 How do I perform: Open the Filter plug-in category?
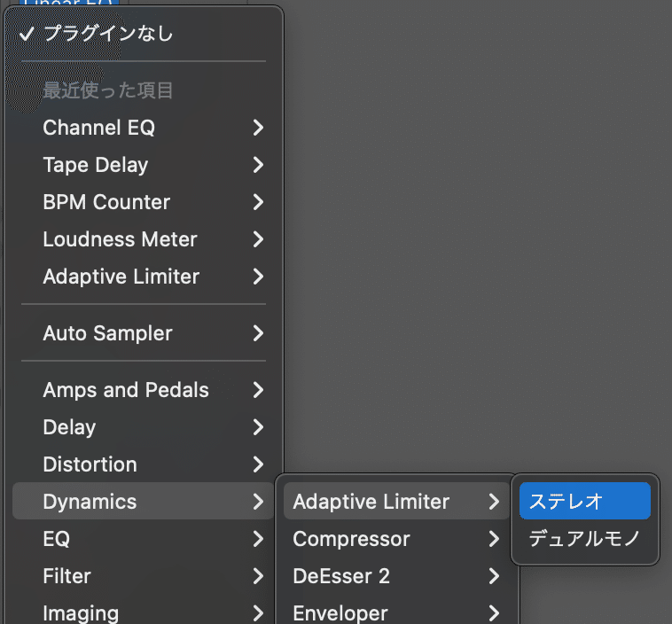pos(66,576)
